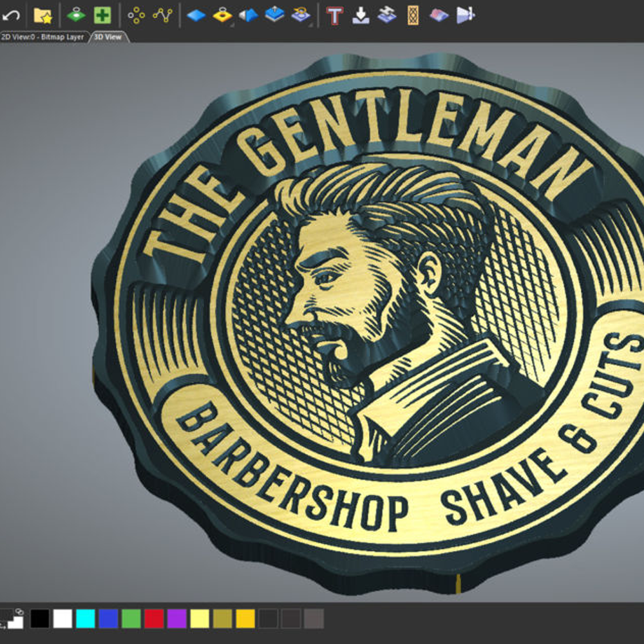Image resolution: width=644 pixels, height=644 pixels.
Task: Click the Undo arrow icon
Action: click(x=11, y=15)
